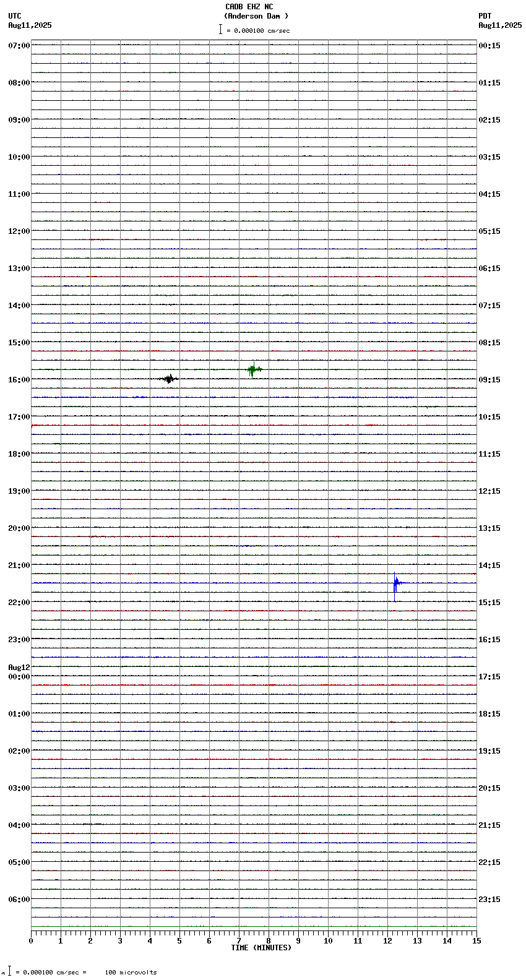
Task: Click the UTC date Aug11,2025 at top left
Action: click(x=30, y=25)
